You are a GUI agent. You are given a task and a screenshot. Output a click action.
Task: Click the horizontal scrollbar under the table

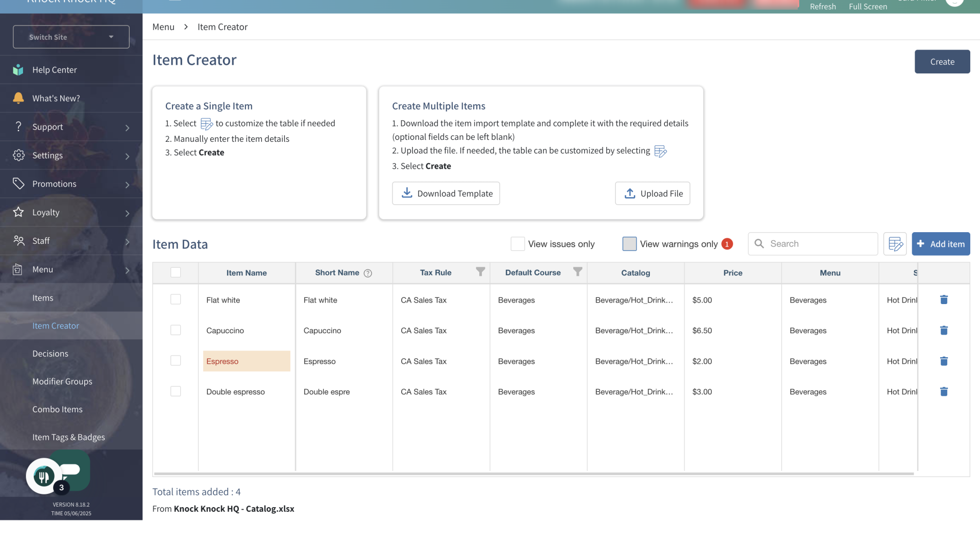(x=533, y=474)
